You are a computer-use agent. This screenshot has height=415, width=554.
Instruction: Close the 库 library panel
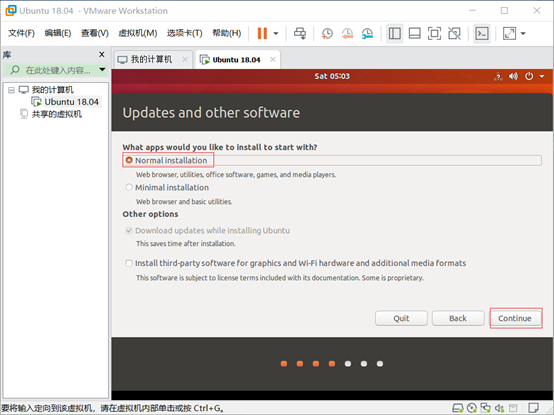(x=102, y=54)
